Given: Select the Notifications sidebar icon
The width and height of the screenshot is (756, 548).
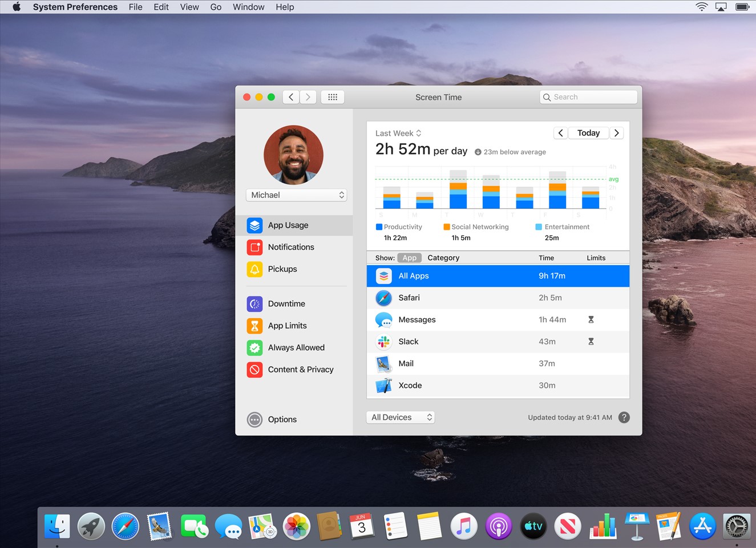Looking at the screenshot, I should pyautogui.click(x=254, y=247).
